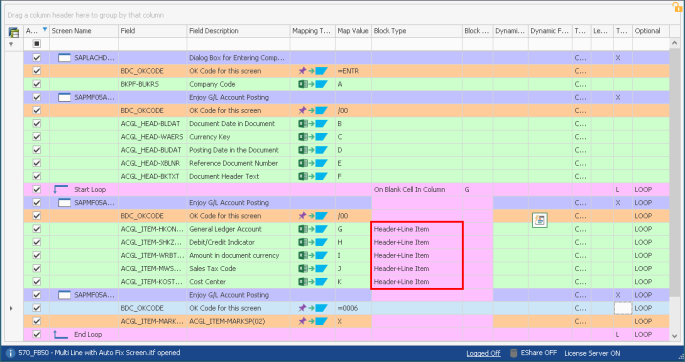Image resolution: width=685 pixels, height=362 pixels.
Task: Uncheck the End Loop row checkbox
Action: 37,334
